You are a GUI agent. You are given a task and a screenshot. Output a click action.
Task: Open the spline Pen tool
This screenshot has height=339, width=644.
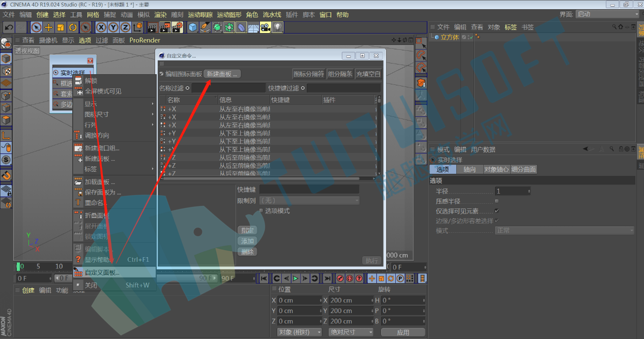205,27
